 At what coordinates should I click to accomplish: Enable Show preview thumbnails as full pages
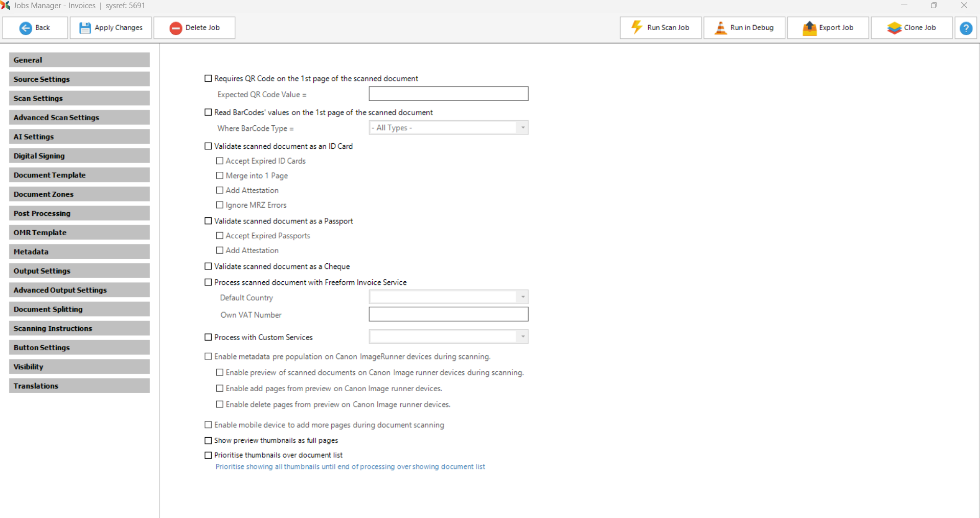pyautogui.click(x=208, y=440)
